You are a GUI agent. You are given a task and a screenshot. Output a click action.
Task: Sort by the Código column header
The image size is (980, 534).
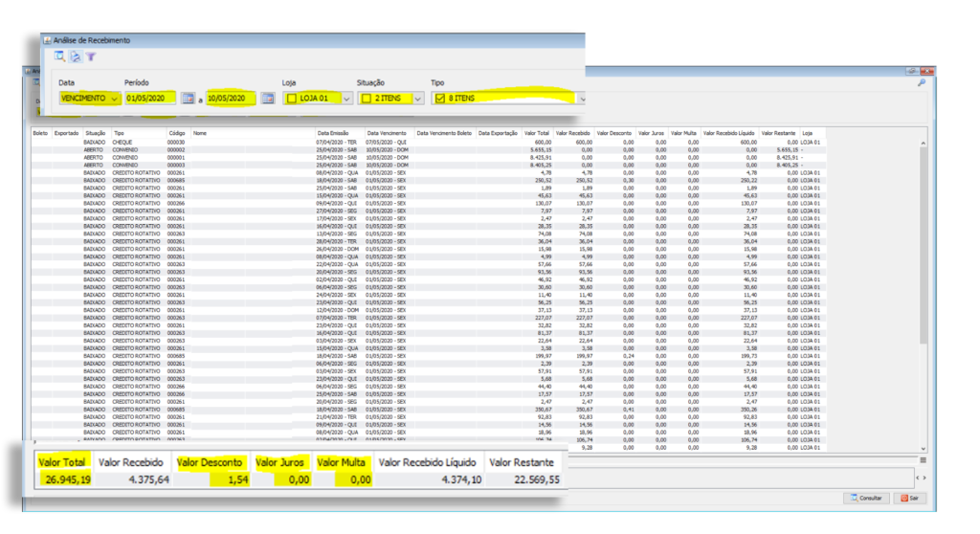(177, 133)
